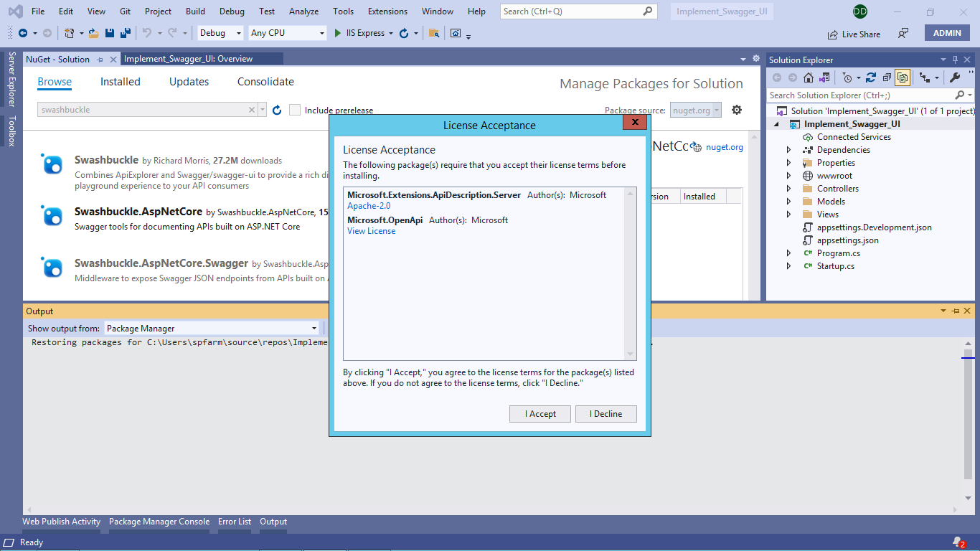This screenshot has height=551, width=980.
Task: Open Solution Explorer Properties wrench icon
Action: 955,77
